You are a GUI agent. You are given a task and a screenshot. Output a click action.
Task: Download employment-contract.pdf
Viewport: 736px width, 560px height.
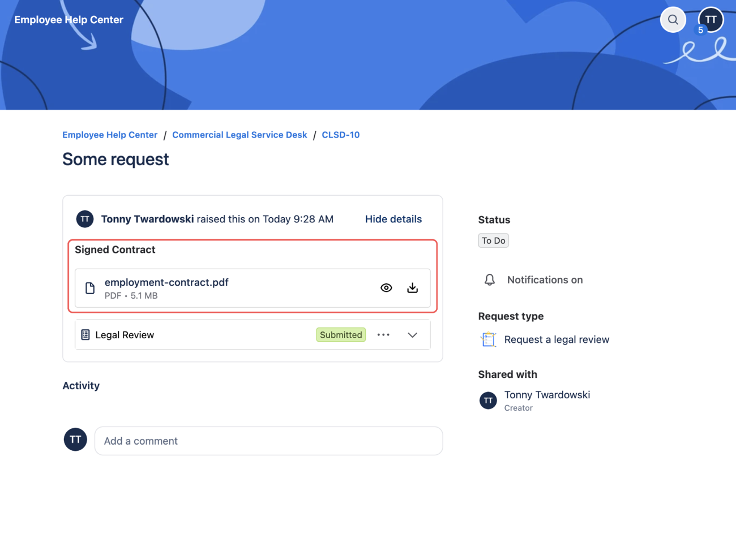(413, 288)
